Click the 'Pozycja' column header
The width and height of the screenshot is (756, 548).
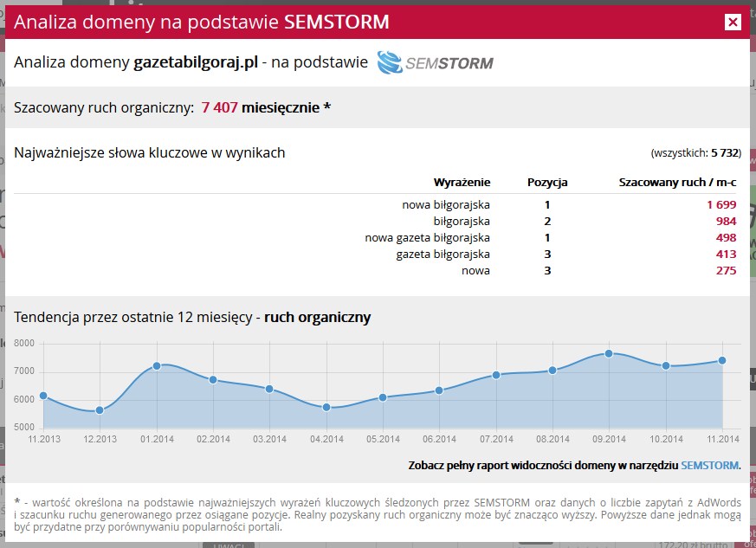point(547,182)
